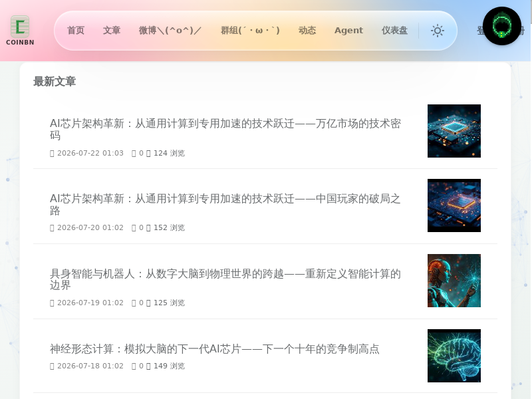Click the blue AI chip thumbnail of 万亿市场 article

coord(454,131)
